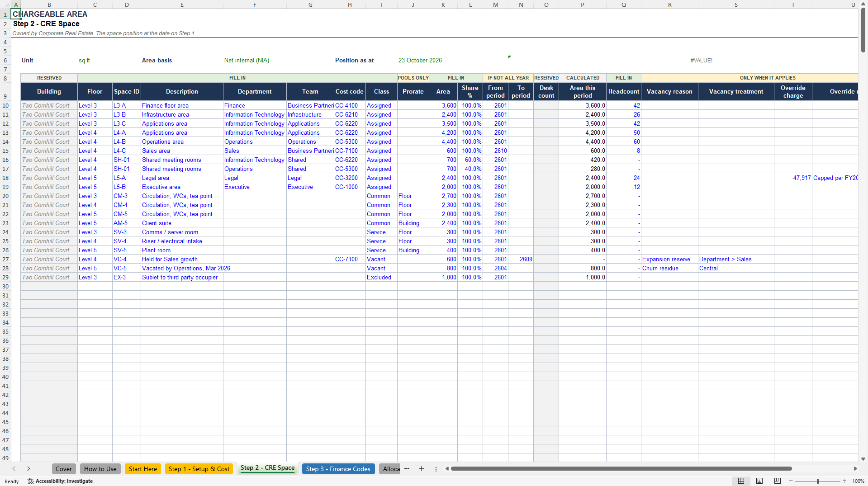Open the How to Use sheet tab

pos(100,469)
